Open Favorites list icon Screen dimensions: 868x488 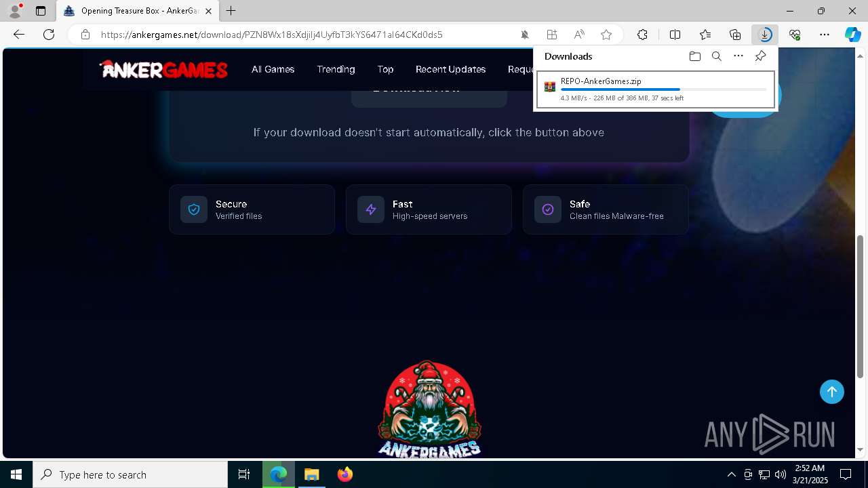point(705,35)
